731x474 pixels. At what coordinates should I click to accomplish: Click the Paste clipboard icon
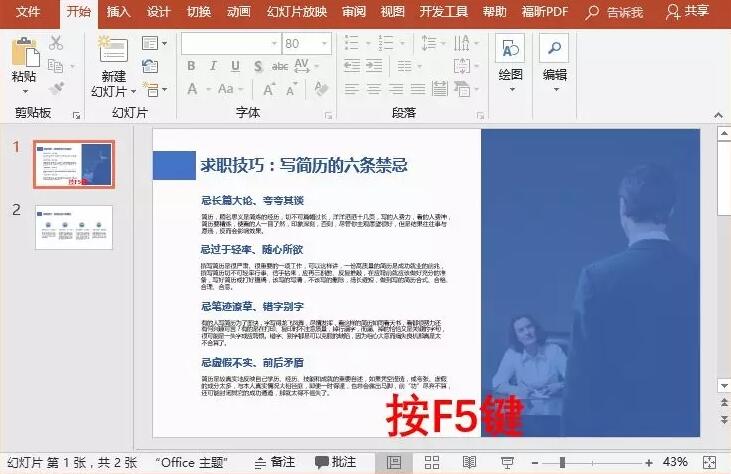[x=25, y=52]
